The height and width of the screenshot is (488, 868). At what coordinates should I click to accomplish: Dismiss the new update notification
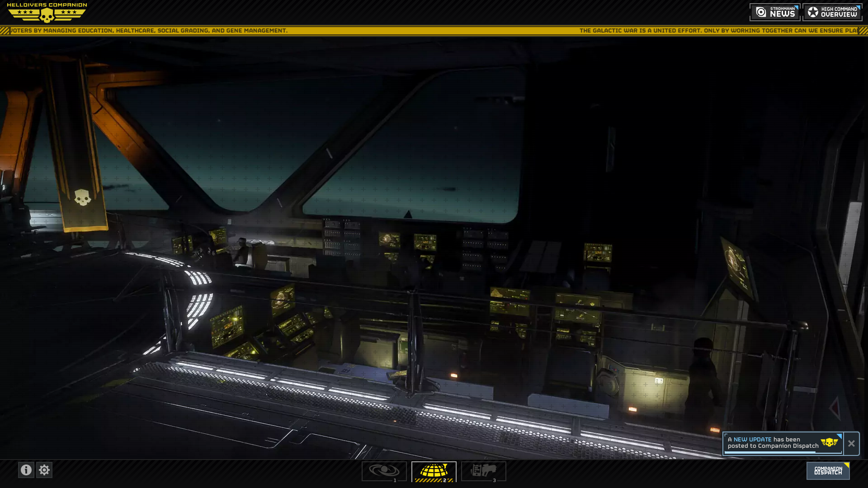coord(851,444)
